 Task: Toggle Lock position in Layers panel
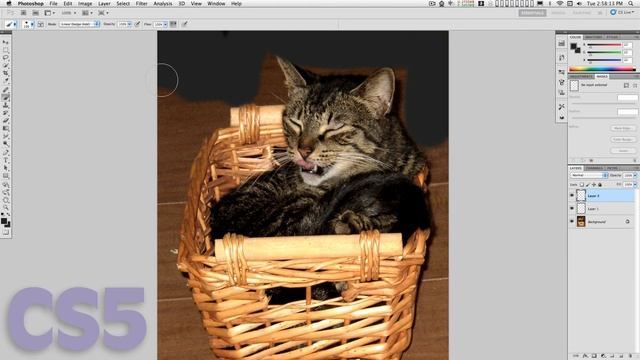[594, 185]
